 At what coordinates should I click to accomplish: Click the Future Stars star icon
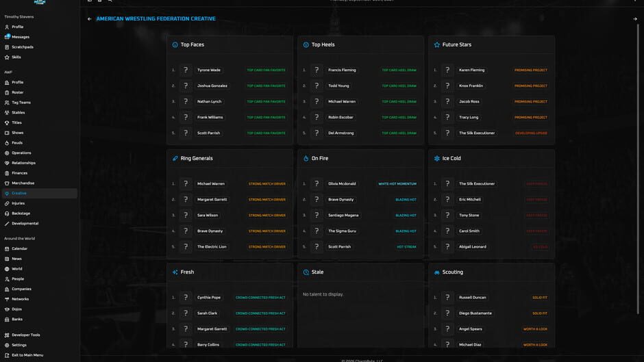click(x=436, y=44)
